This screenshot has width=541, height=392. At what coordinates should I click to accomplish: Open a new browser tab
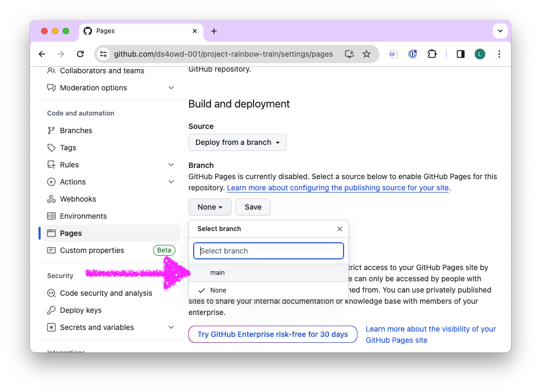pyautogui.click(x=214, y=31)
